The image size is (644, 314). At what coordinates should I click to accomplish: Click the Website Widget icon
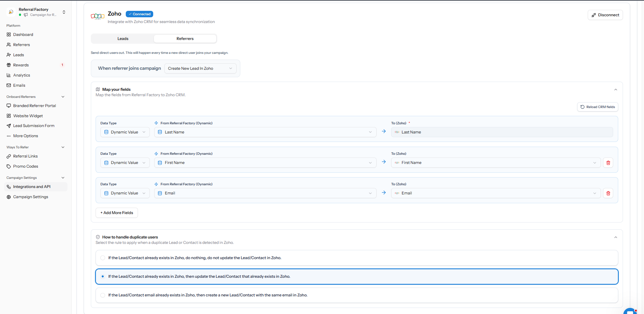(x=9, y=116)
